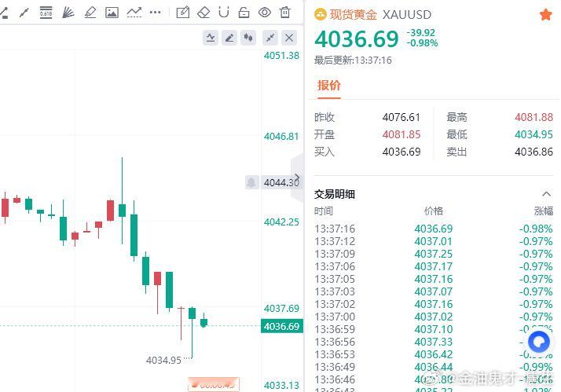Open the edit note tool

[183, 13]
